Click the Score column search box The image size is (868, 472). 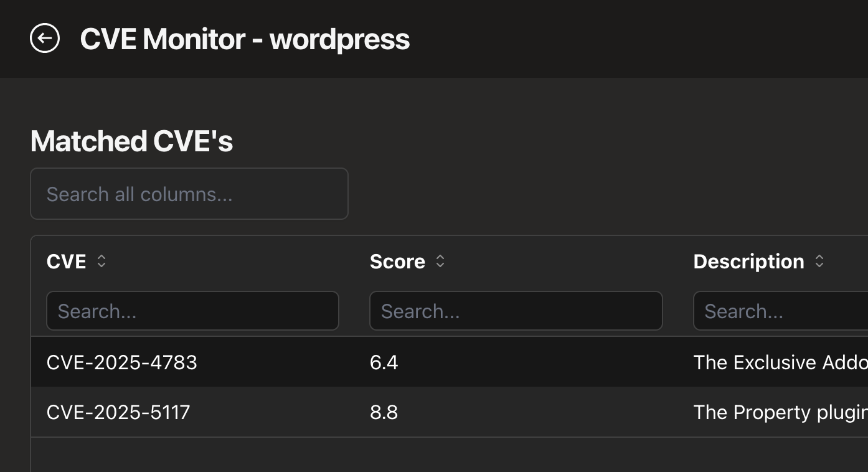(516, 311)
